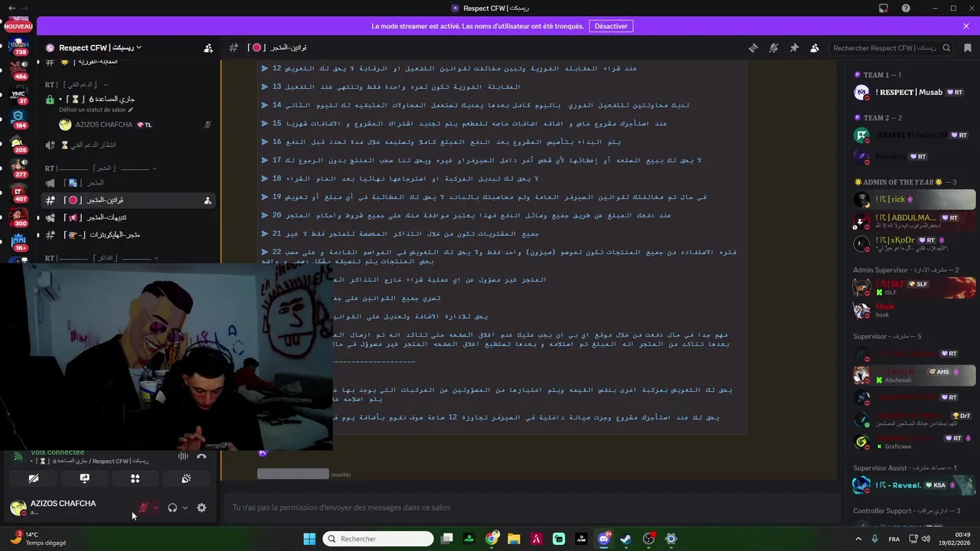Toggle camera on button
The height and width of the screenshot is (551, 980).
point(34,478)
